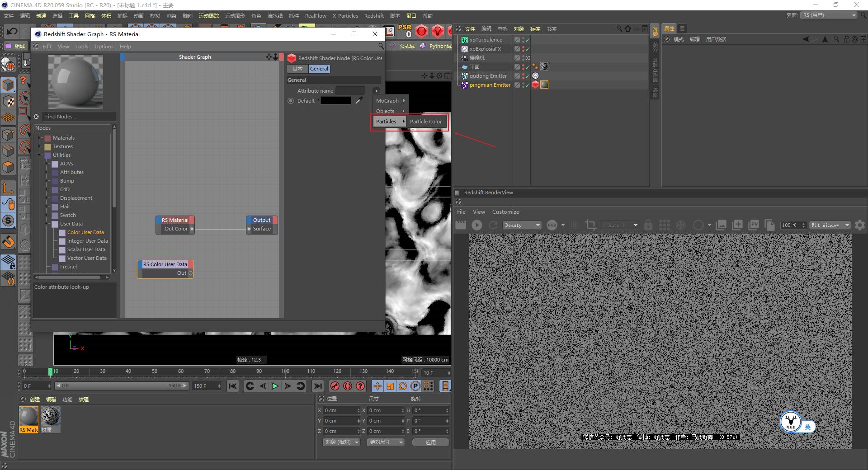Start a render in Redshift RenderView
The width and height of the screenshot is (868, 470).
[476, 225]
